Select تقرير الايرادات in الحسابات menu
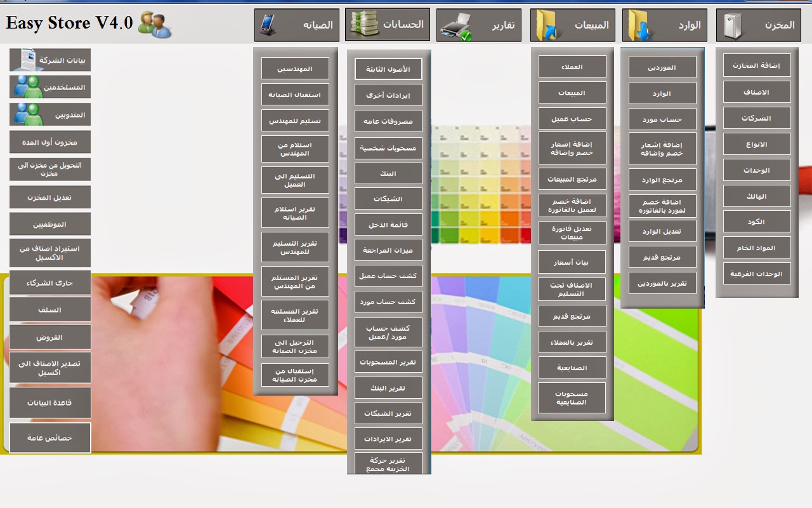The height and width of the screenshot is (508, 812). click(388, 439)
